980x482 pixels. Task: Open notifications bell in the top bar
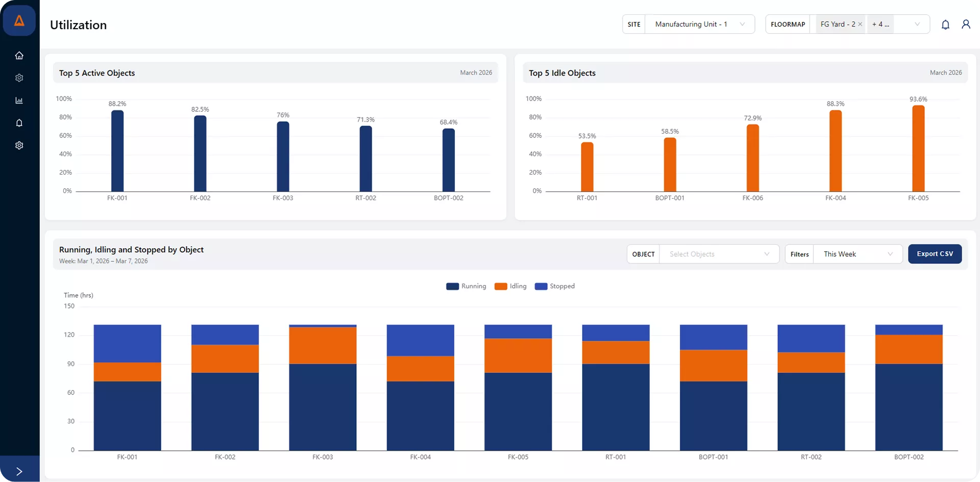(946, 24)
